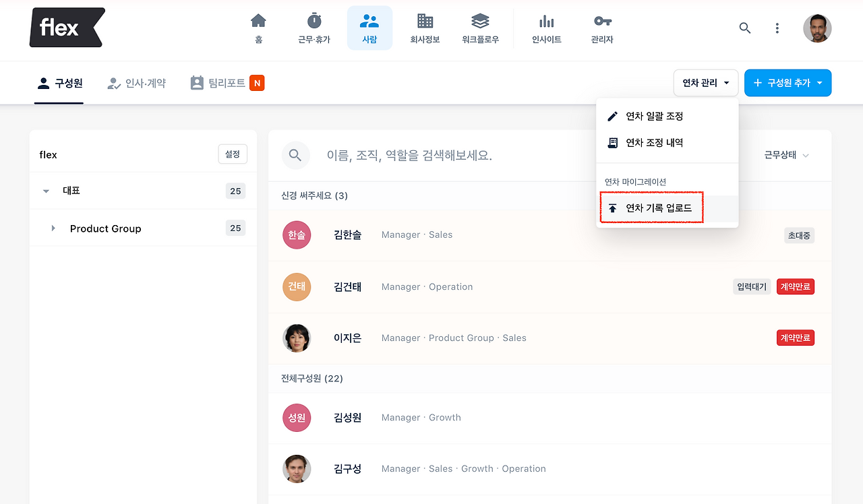Screen dimensions: 863x504
Task: Select the 대표 organization row
Action: [x=143, y=191]
